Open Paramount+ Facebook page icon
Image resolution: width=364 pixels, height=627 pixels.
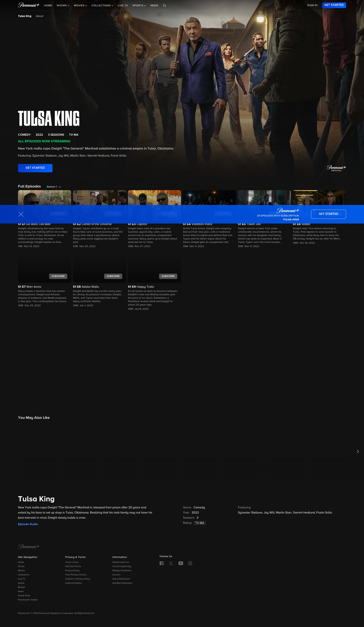(x=162, y=563)
